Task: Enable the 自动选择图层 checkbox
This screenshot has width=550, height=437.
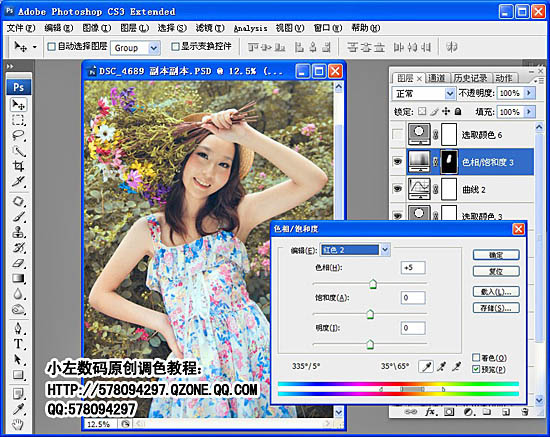Action: click(52, 46)
